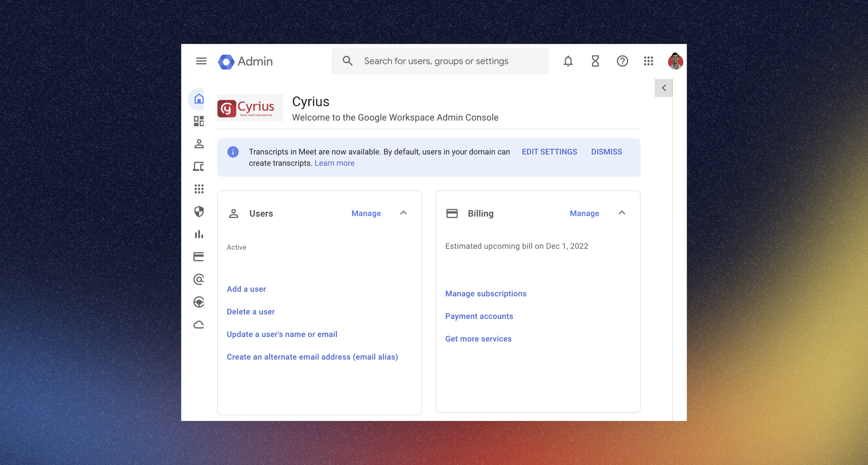Screen dimensions: 868x465
Task: Open the notifications bell
Action: coord(568,61)
